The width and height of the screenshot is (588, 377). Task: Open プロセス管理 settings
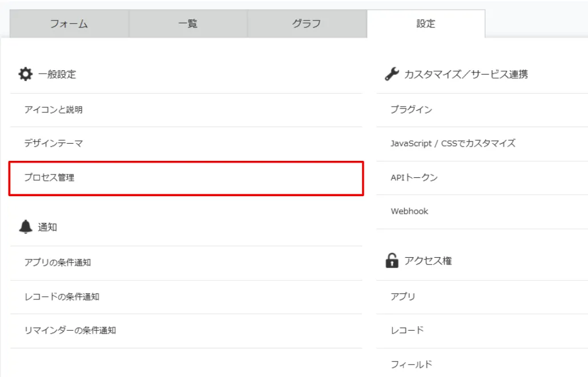[49, 178]
